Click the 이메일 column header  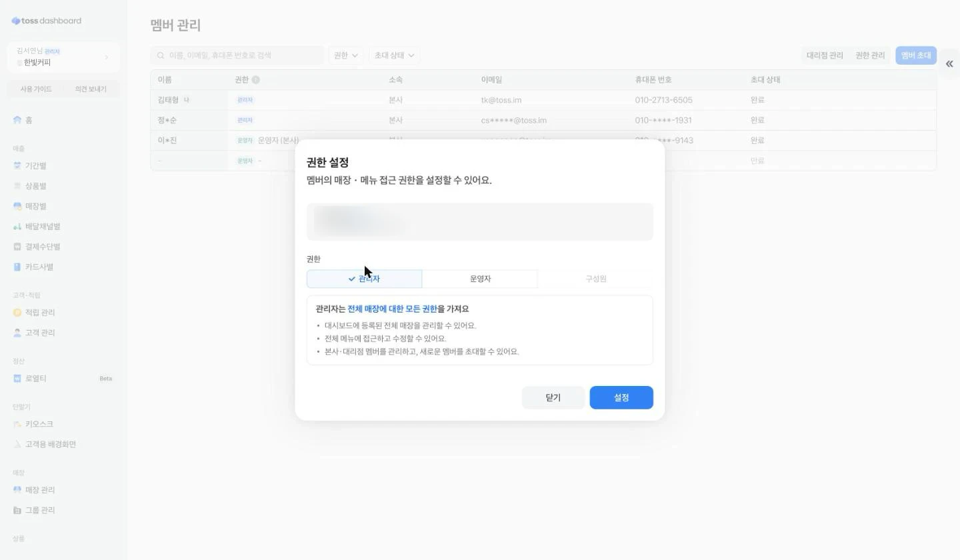(491, 80)
